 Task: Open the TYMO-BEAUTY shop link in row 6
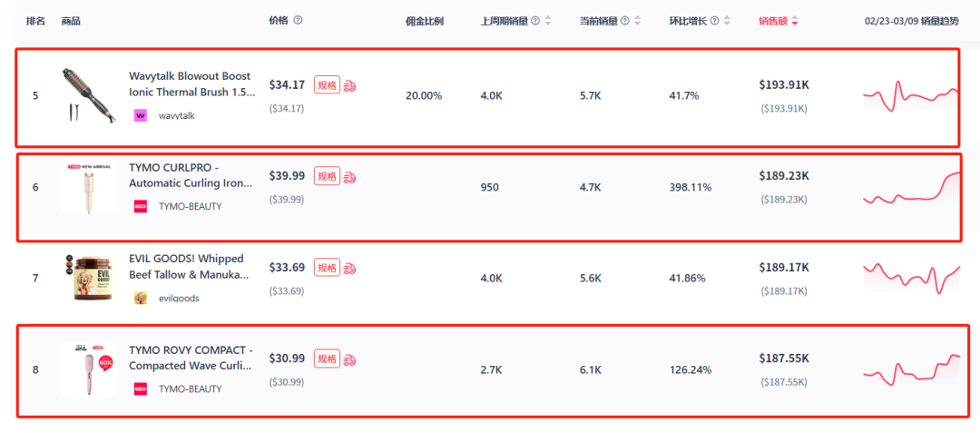click(190, 206)
